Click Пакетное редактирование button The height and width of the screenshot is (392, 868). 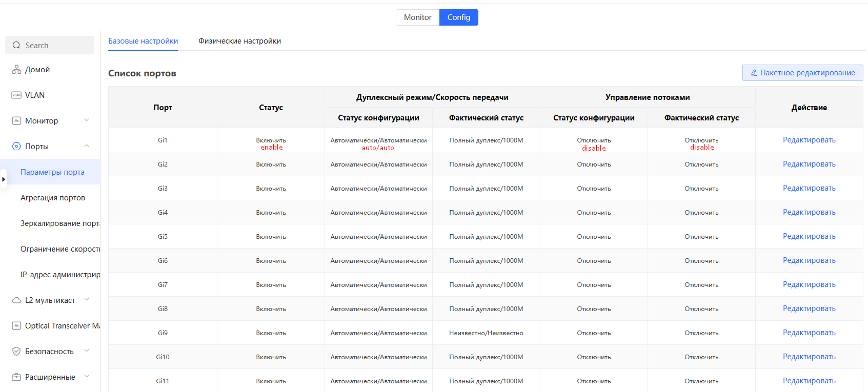click(x=802, y=73)
